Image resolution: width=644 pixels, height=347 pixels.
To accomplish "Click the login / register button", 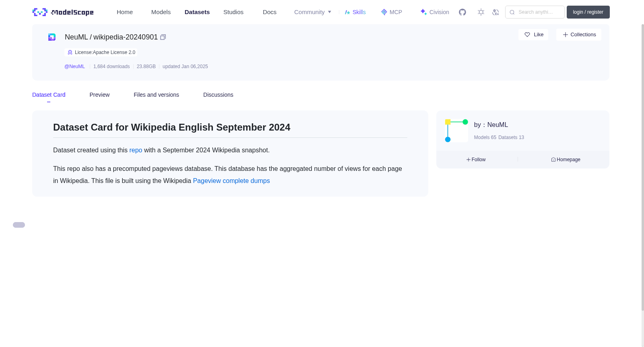I will point(588,12).
